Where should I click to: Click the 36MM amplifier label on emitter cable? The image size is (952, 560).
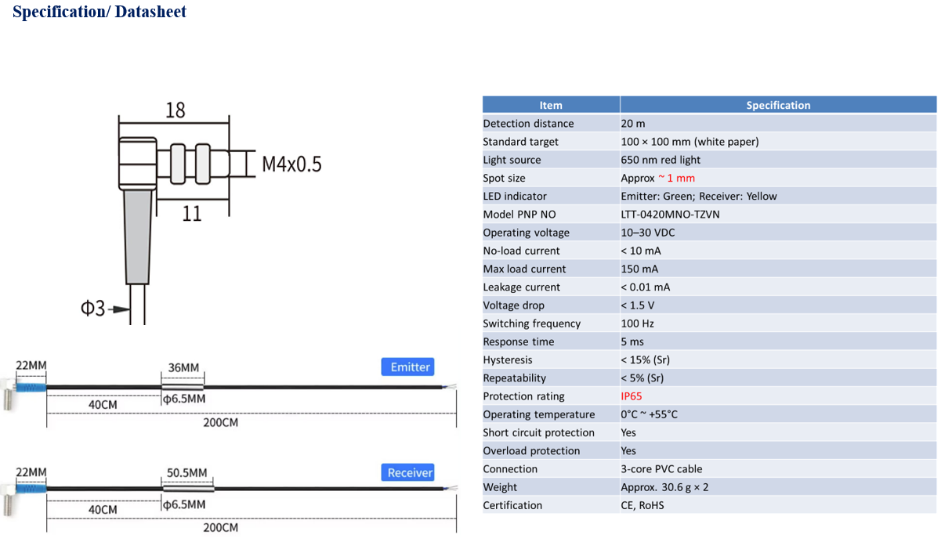(x=183, y=367)
